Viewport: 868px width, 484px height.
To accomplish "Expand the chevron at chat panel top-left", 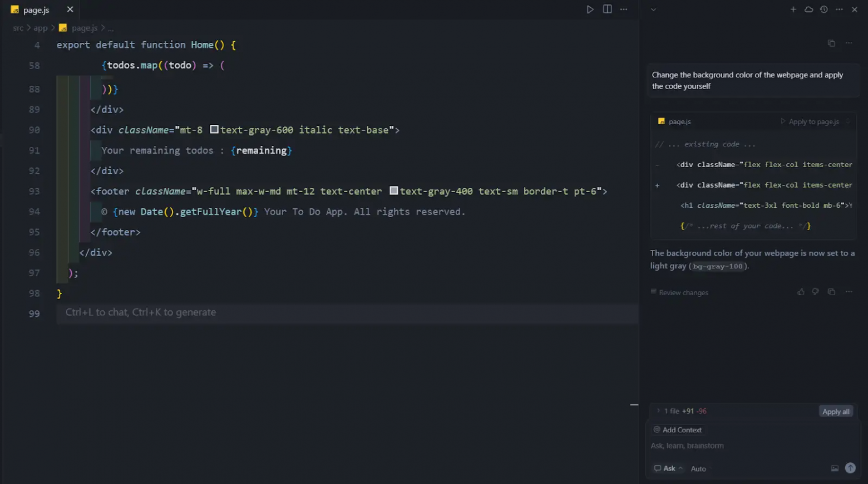I will pyautogui.click(x=653, y=9).
